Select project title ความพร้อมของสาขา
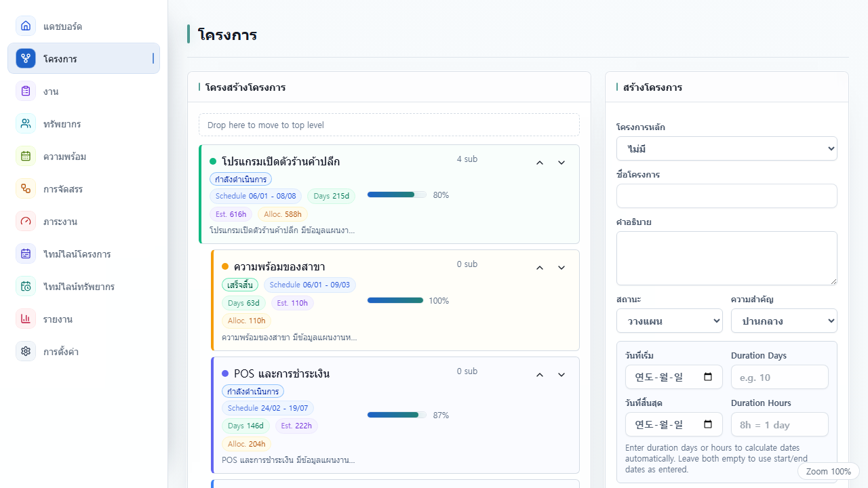The image size is (868, 488). 279,267
